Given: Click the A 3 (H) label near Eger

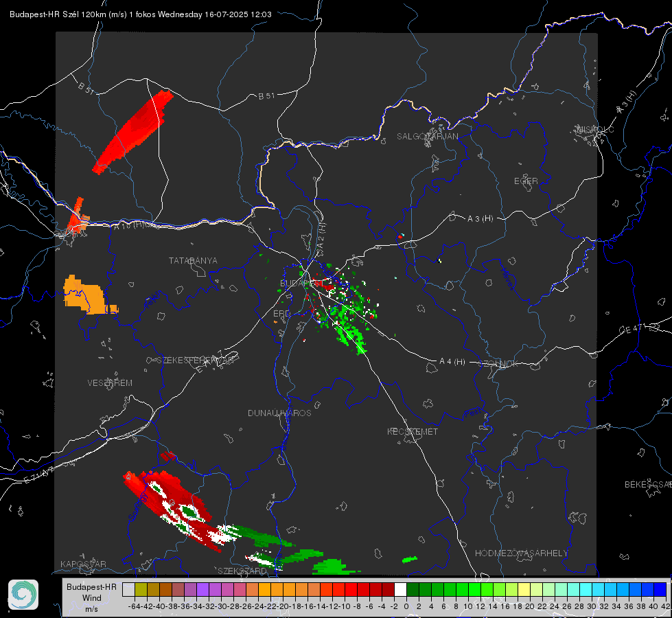Looking at the screenshot, I should pos(480,219).
